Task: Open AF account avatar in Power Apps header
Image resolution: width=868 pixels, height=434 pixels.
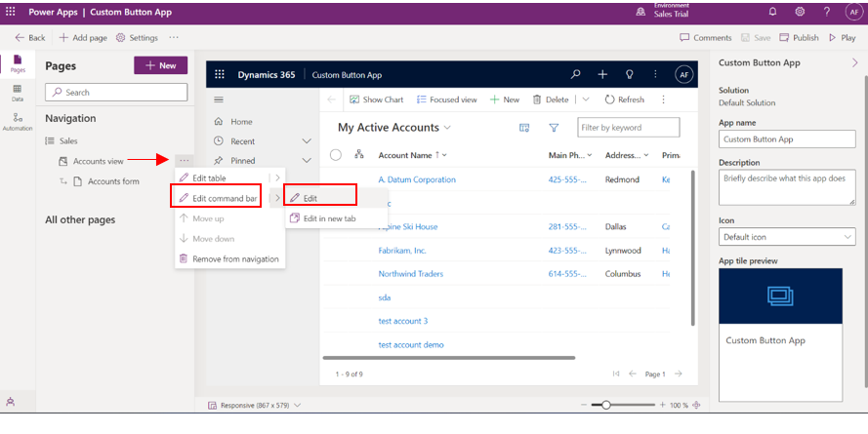Action: pos(854,12)
